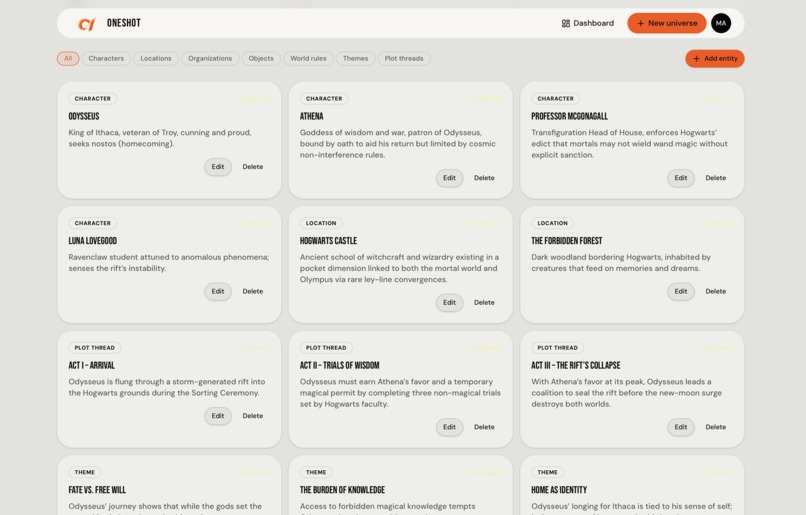Edit the Athena character card

[x=449, y=178]
